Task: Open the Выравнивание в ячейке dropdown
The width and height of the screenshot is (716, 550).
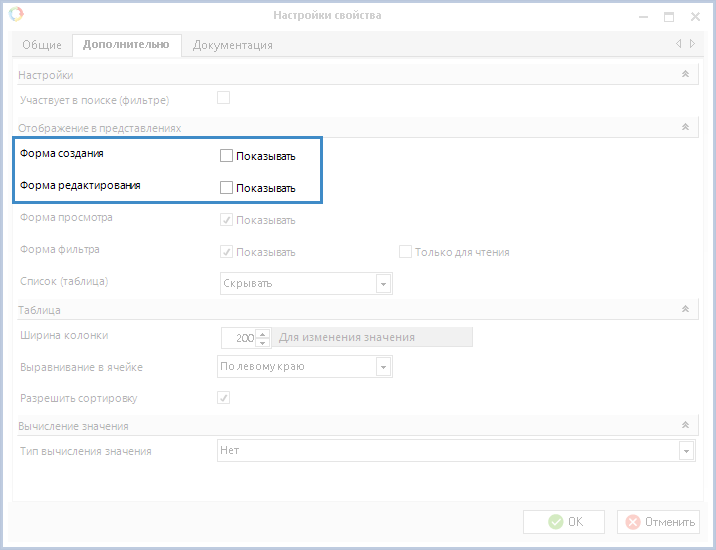Action: pyautogui.click(x=383, y=367)
